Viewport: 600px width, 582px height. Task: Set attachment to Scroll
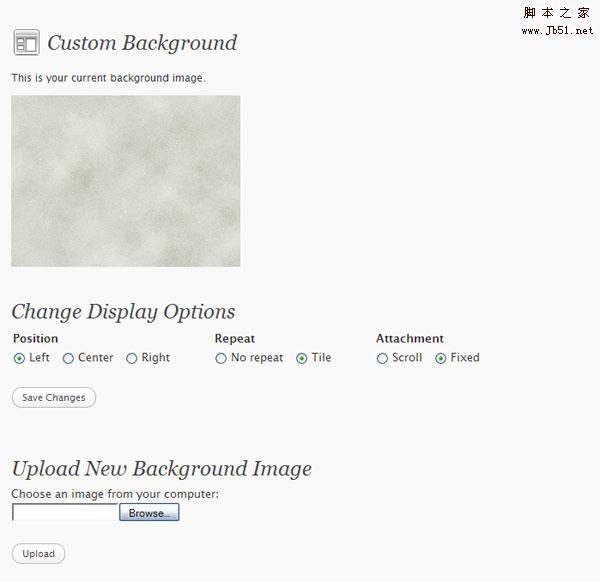click(x=382, y=359)
